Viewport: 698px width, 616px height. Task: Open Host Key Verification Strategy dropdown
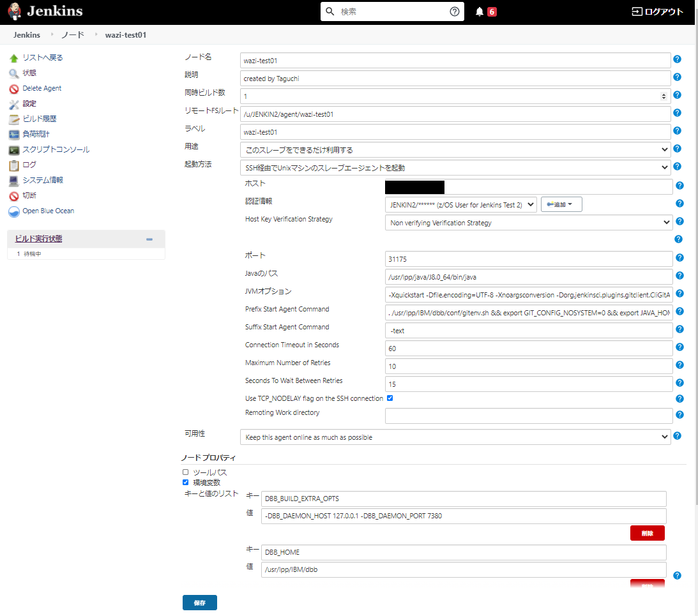tap(528, 222)
